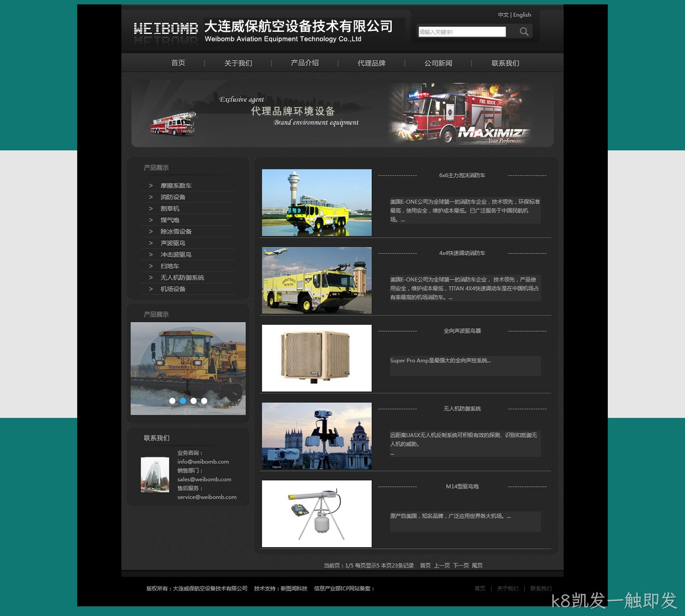Viewport: 685px width, 616px height.
Task: Expand the 消防设备 category
Action: click(x=173, y=197)
